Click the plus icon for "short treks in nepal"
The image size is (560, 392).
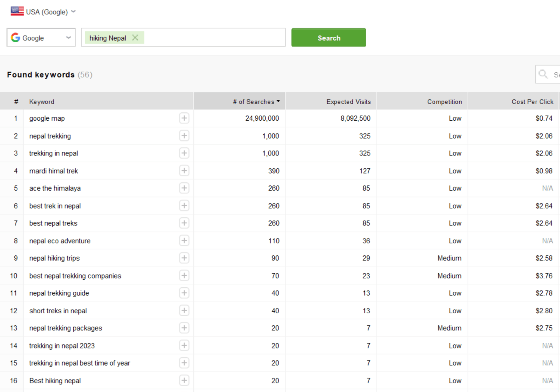[184, 310]
